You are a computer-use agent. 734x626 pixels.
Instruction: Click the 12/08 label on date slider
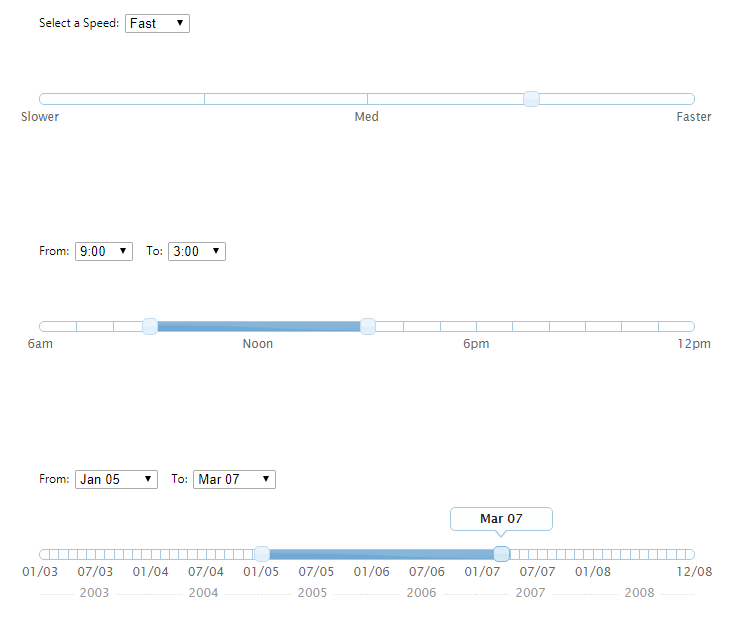pyautogui.click(x=694, y=572)
